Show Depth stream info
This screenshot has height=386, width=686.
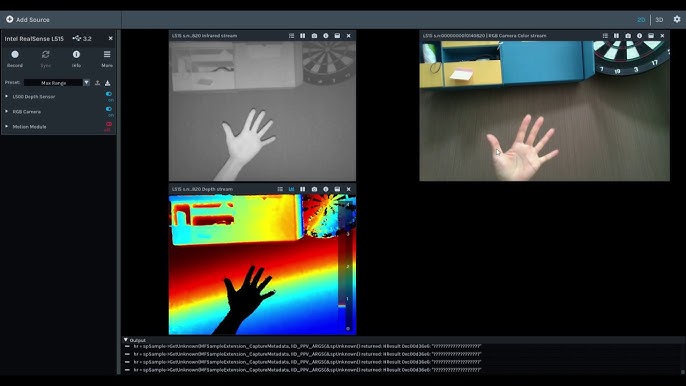pos(326,189)
